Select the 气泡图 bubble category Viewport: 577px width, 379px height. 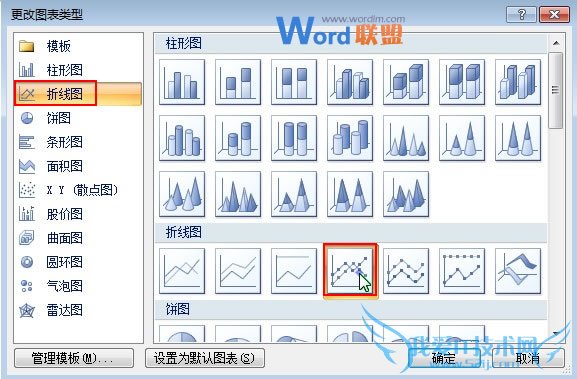tap(78, 286)
